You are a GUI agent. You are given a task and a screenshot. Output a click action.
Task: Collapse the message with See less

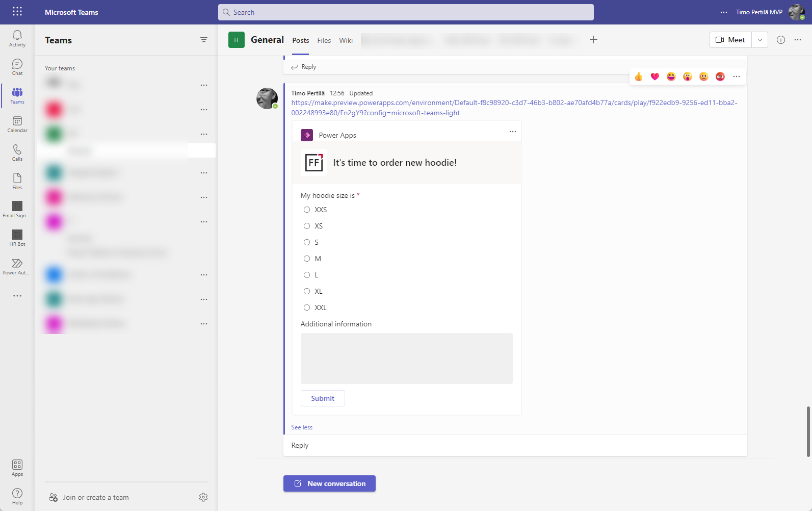302,427
